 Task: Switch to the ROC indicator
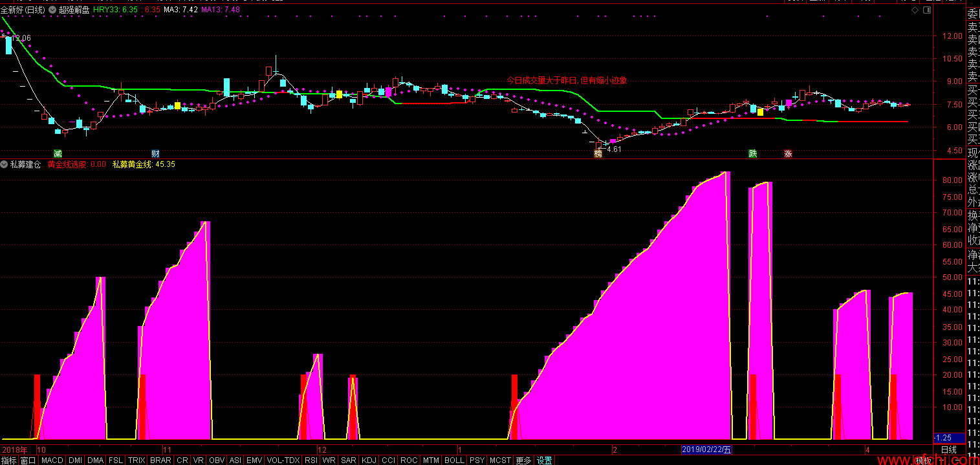tap(409, 460)
